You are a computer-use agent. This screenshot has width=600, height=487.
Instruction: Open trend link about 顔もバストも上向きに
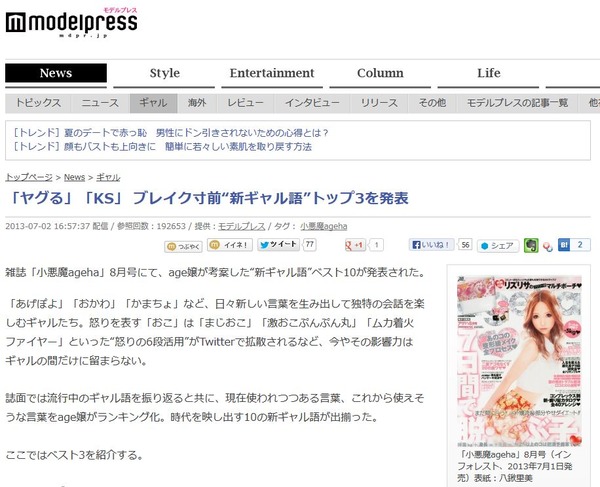(x=162, y=147)
